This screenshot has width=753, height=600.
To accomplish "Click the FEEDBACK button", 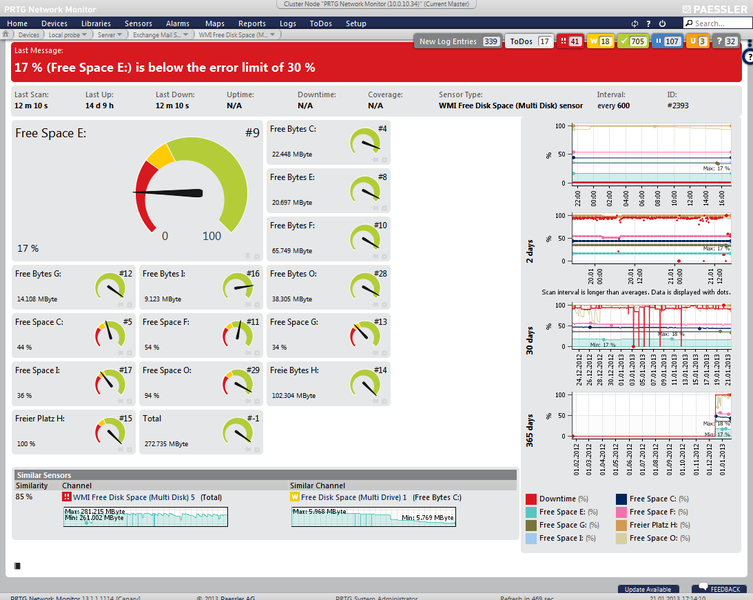I will click(719, 588).
